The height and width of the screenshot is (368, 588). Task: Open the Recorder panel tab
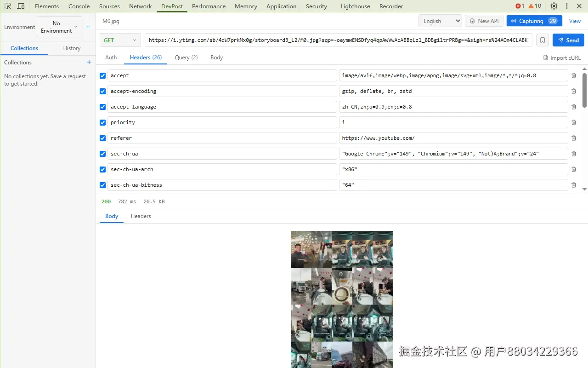[391, 6]
